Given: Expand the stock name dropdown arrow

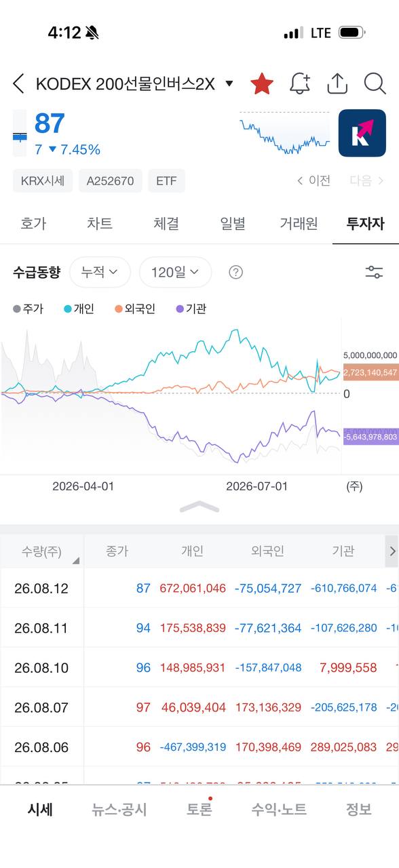Looking at the screenshot, I should [x=229, y=84].
